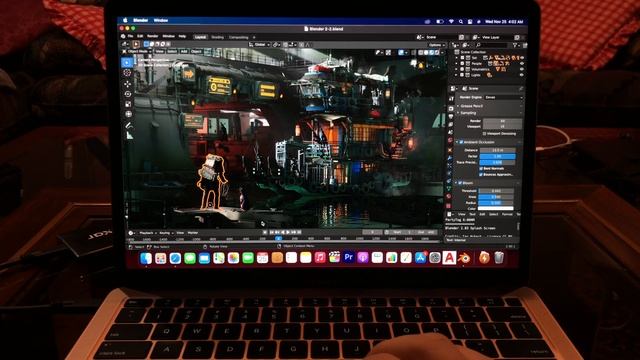Open Music app from the Dock
Viewport: 640px width, 360px height.
[x=320, y=257]
